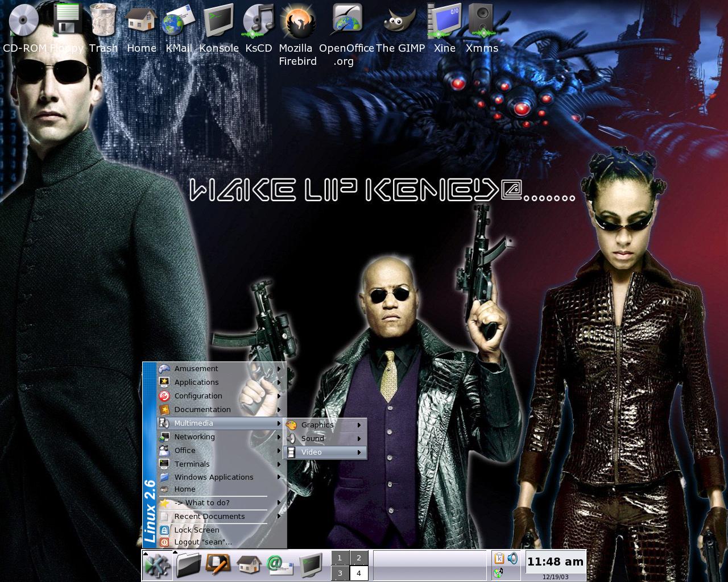Click the 11:48 am clock
This screenshot has height=582, width=728.
(555, 562)
